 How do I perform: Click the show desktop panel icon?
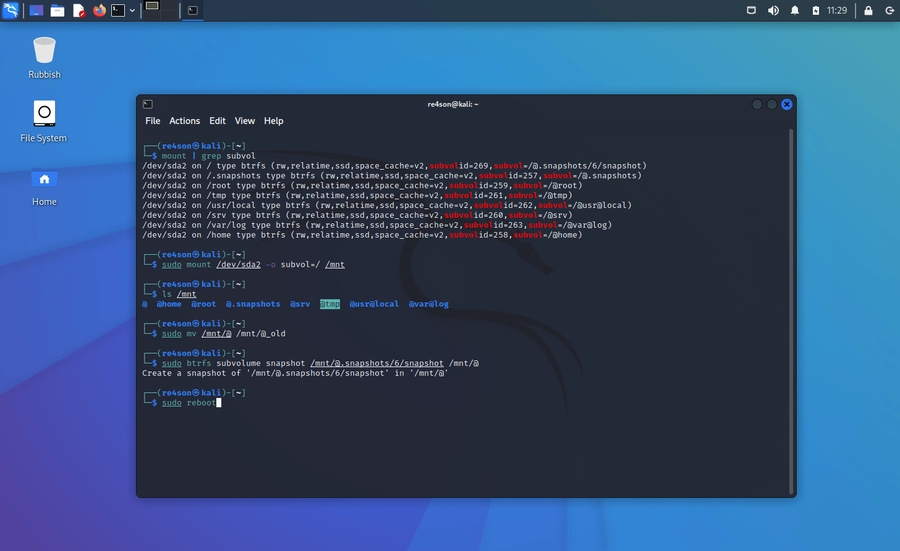point(36,10)
